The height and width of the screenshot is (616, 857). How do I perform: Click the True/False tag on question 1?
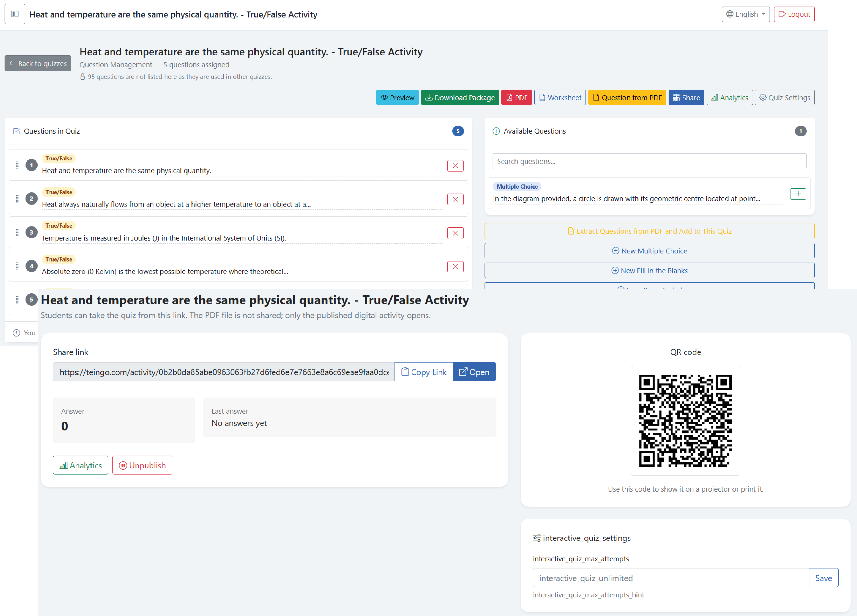(x=58, y=159)
